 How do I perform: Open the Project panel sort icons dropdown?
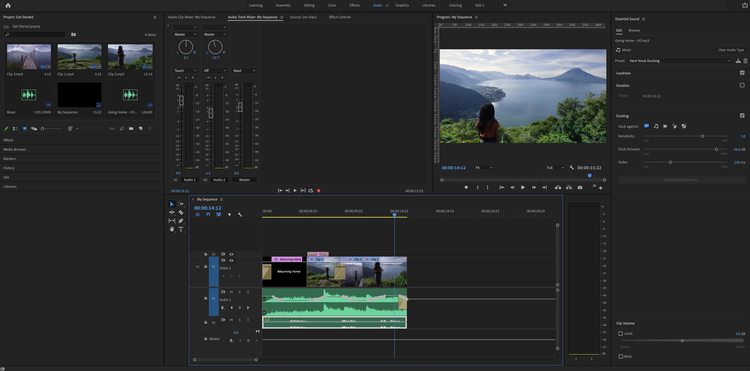point(73,129)
